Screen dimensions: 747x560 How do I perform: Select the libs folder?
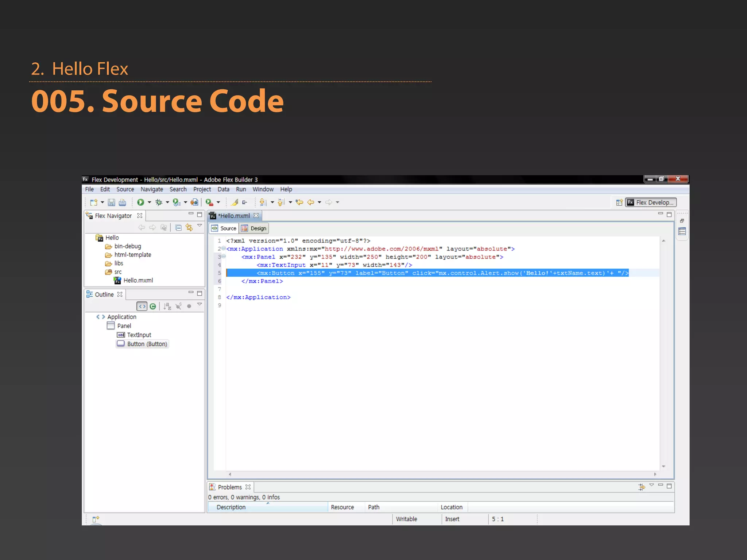point(114,263)
